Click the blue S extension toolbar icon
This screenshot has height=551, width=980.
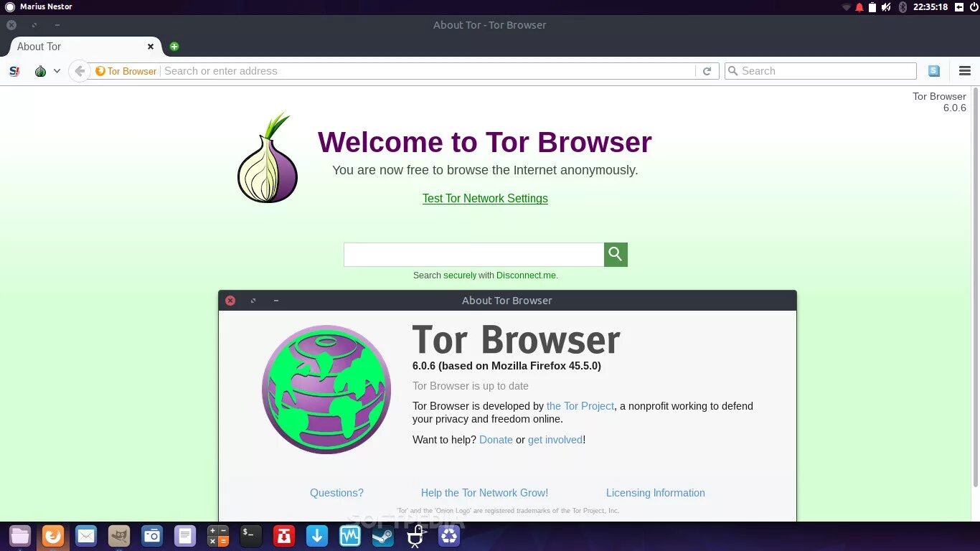[x=933, y=71]
